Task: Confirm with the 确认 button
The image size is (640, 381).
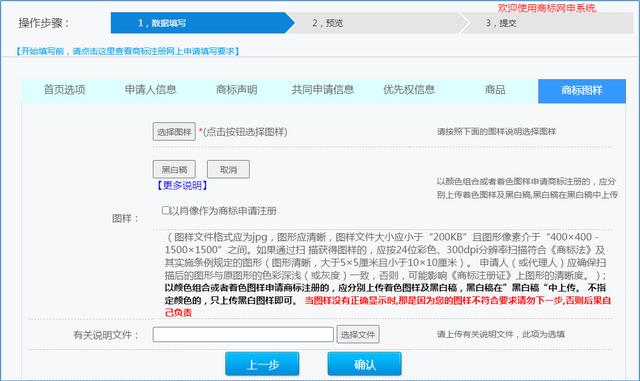Action: click(364, 364)
